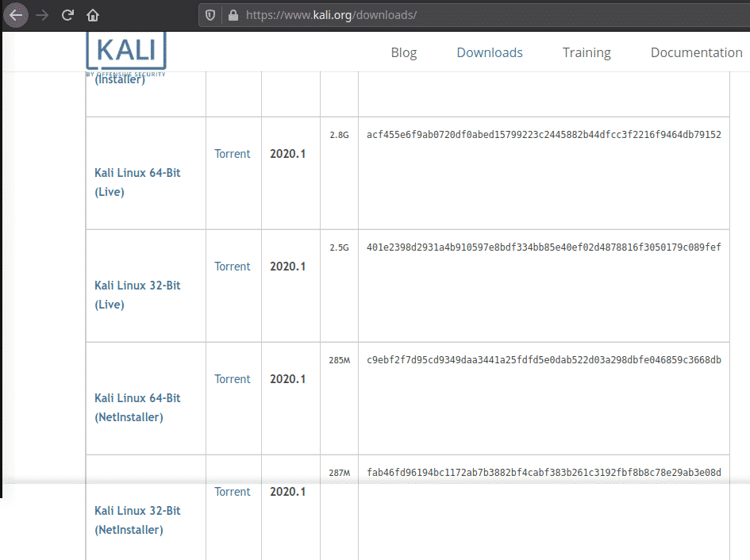
Task: Open the Documentation menu item
Action: (x=696, y=53)
